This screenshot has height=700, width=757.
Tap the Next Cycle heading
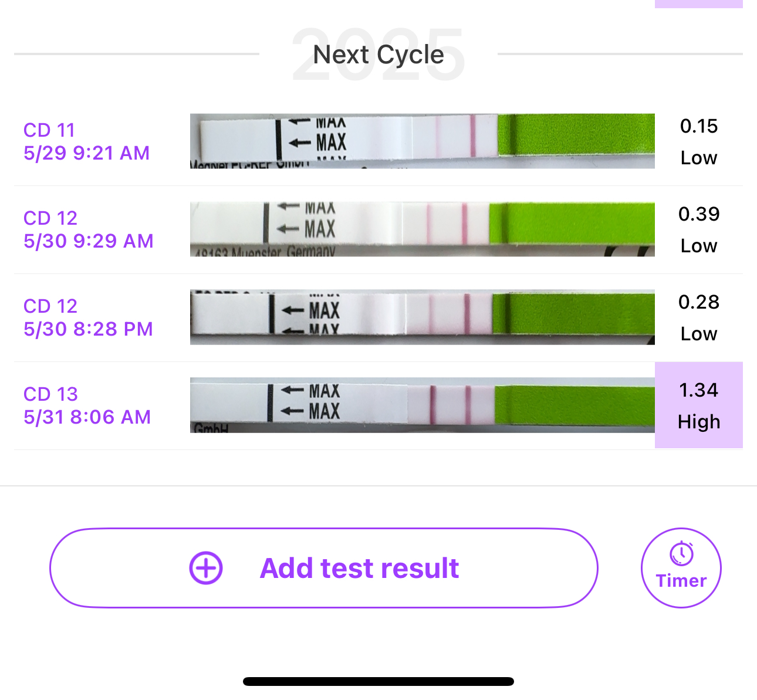click(378, 55)
